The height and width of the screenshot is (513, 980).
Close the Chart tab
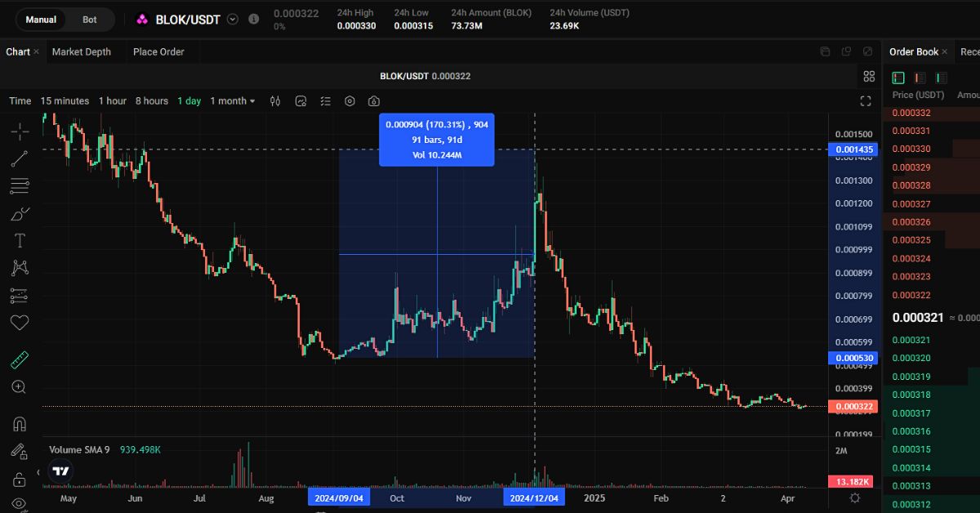click(37, 51)
